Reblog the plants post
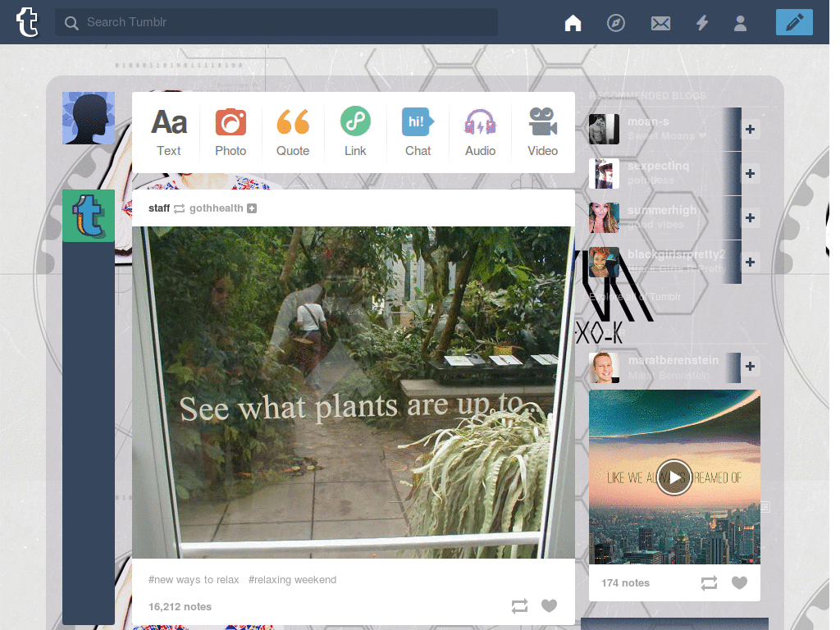This screenshot has width=840, height=630. (x=519, y=606)
